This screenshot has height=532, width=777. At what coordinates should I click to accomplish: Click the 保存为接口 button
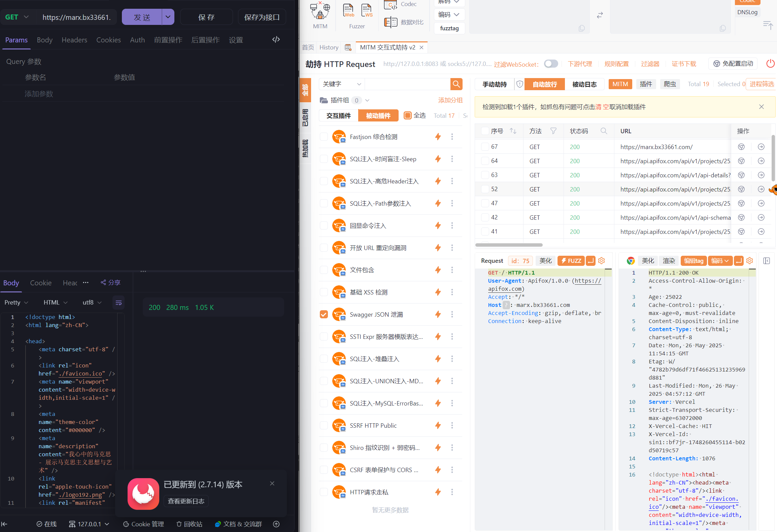tap(262, 17)
